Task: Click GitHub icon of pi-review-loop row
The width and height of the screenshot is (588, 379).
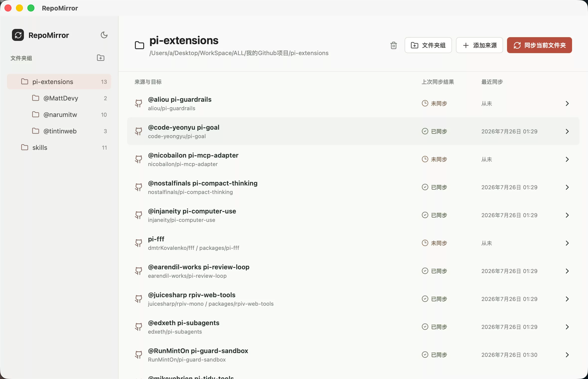Action: (x=139, y=271)
